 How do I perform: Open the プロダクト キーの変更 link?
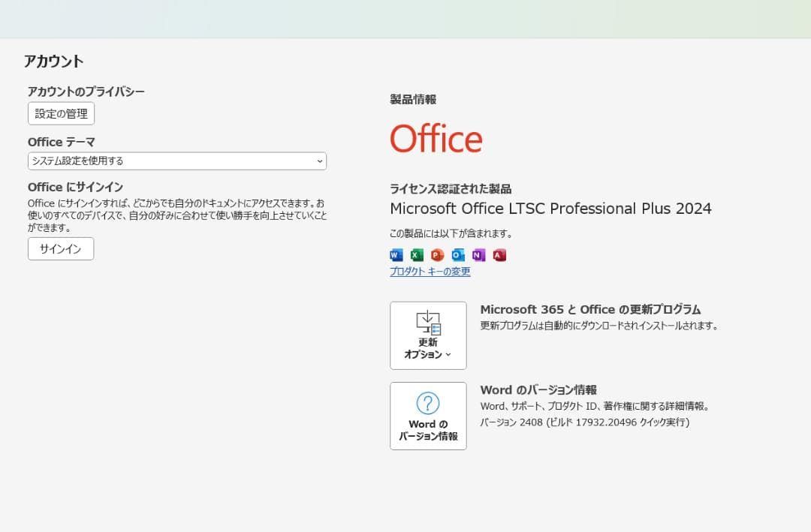pyautogui.click(x=429, y=272)
